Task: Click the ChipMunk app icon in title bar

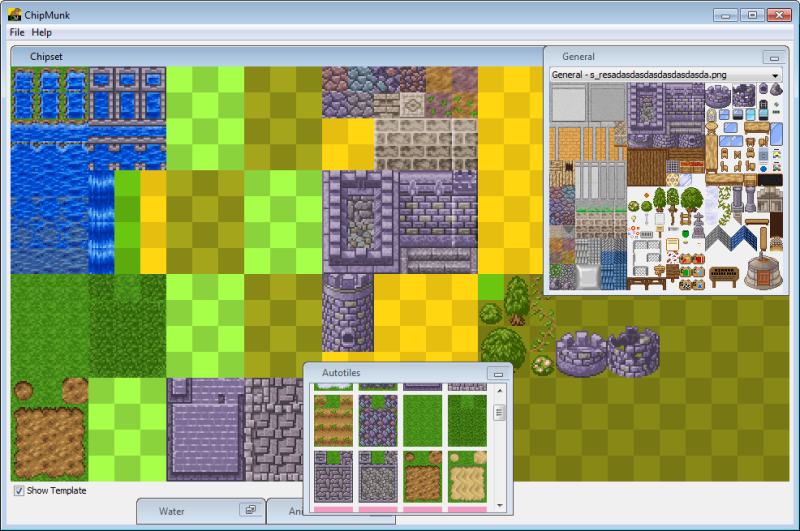Action: click(15, 15)
